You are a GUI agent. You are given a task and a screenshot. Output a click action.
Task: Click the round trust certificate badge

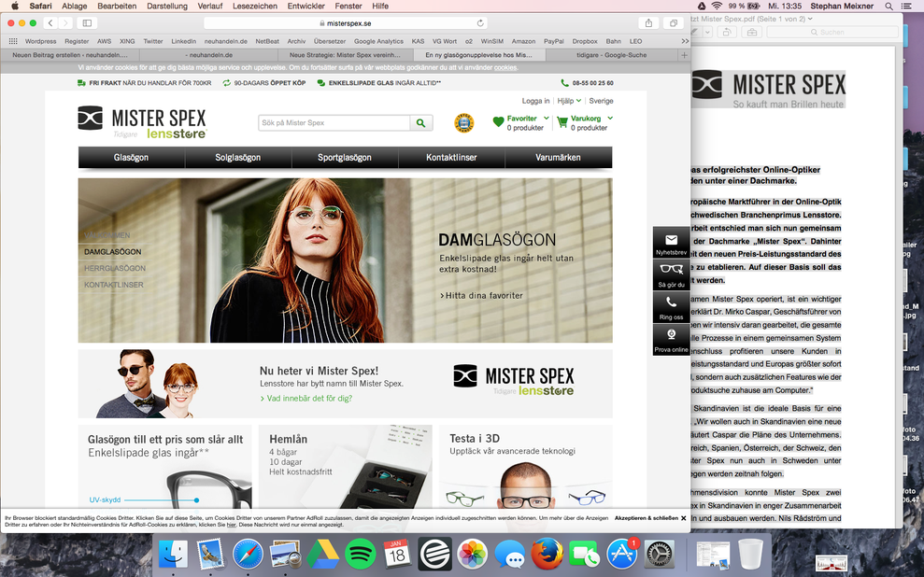463,123
